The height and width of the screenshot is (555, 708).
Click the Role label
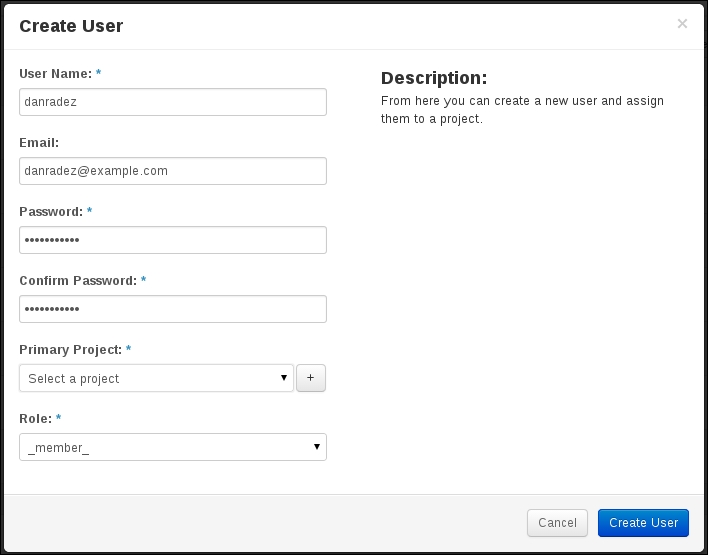point(36,419)
